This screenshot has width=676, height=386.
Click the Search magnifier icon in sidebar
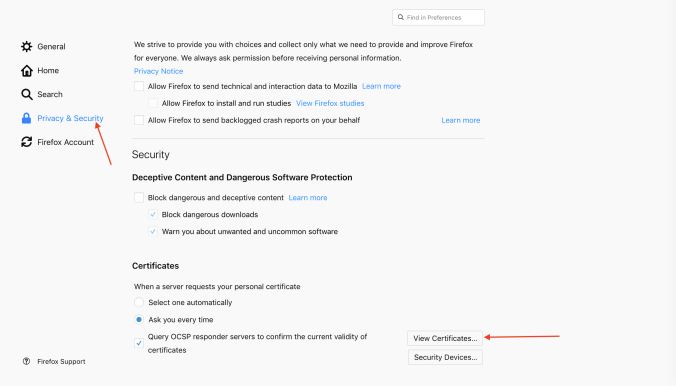click(27, 94)
